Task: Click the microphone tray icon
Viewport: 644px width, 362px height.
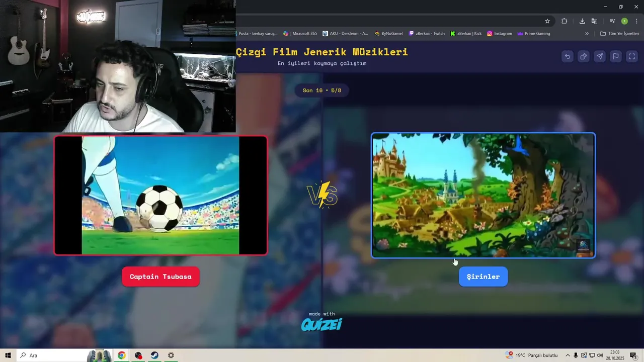Action: point(576,355)
